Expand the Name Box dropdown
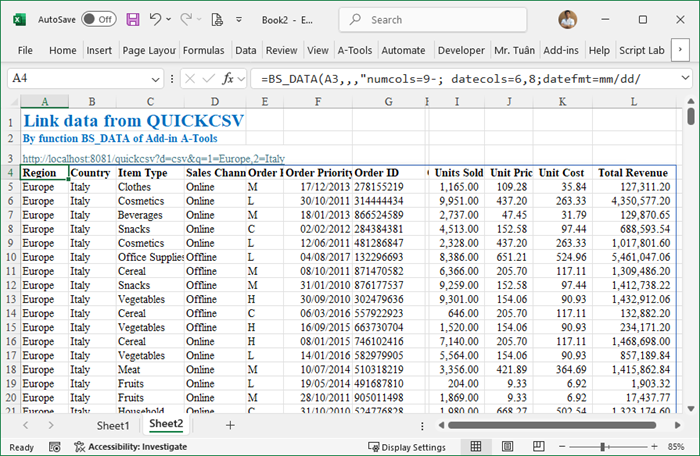The height and width of the screenshot is (456, 700). click(155, 79)
